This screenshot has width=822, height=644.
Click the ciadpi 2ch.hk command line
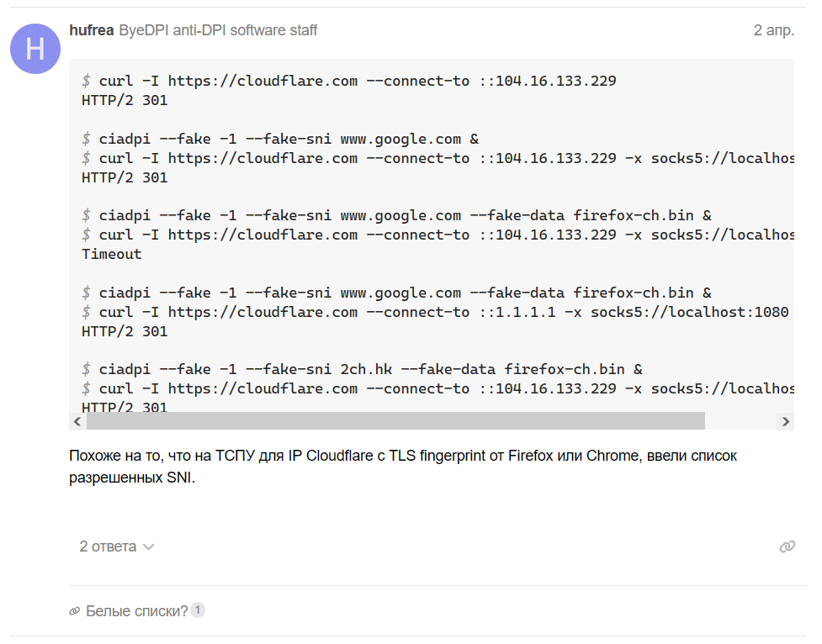tap(363, 369)
